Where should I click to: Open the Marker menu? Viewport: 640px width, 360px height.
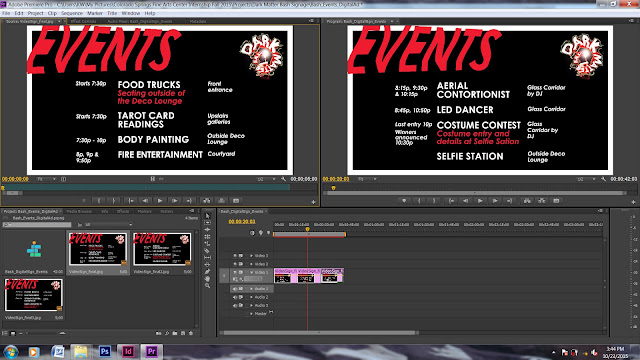(95, 13)
